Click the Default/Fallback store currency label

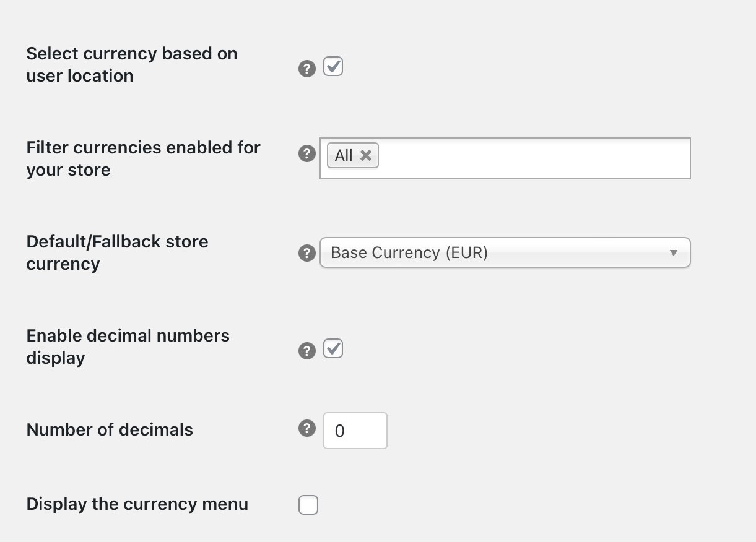coord(118,252)
